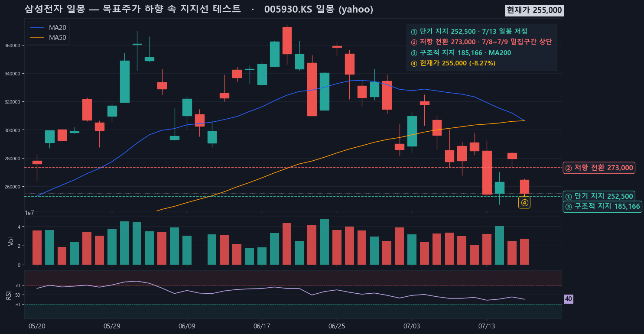Select the MA50 legend label
Viewport: 644px width, 334px height.
click(58, 38)
